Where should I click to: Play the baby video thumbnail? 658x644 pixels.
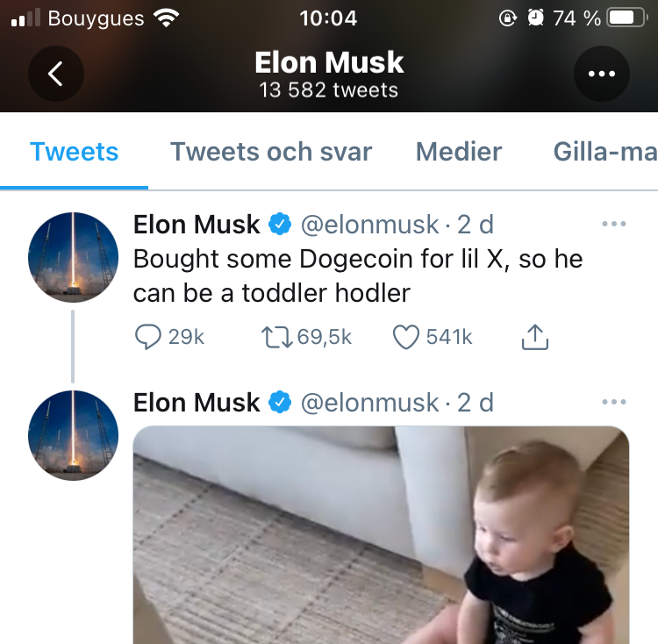pos(381,535)
